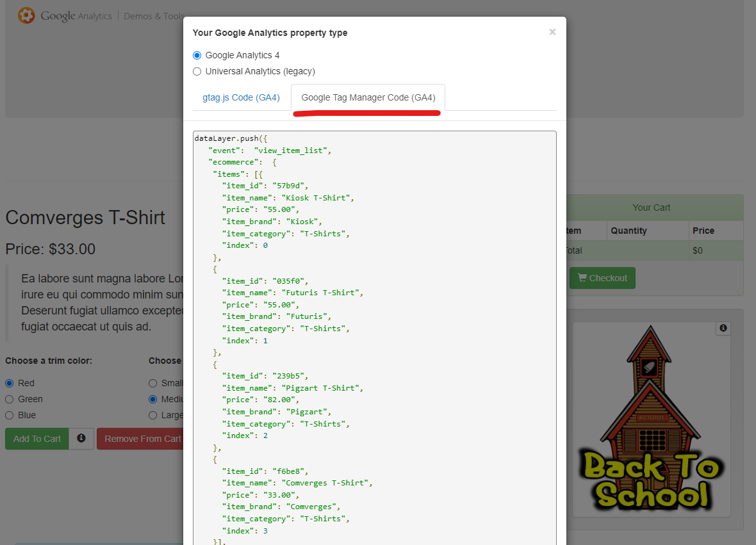Click the Add To Cart button
756x545 pixels.
[x=37, y=439]
